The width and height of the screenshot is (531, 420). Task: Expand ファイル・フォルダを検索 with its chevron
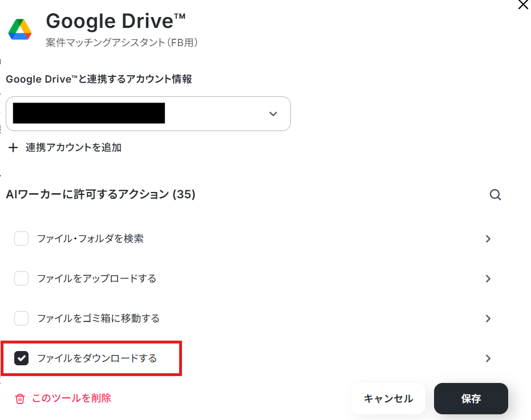tap(488, 239)
